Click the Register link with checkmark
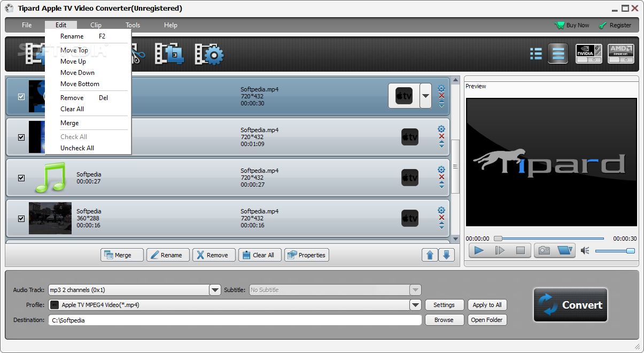 pos(615,25)
